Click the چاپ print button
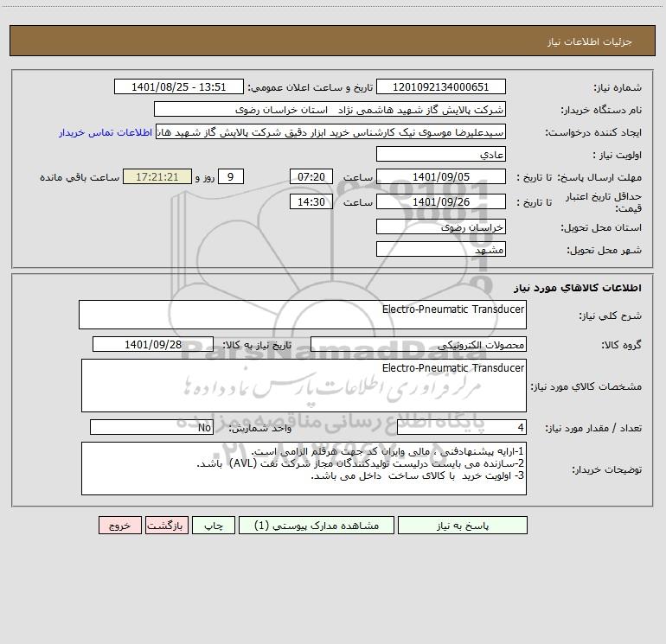The width and height of the screenshot is (666, 644). click(214, 525)
